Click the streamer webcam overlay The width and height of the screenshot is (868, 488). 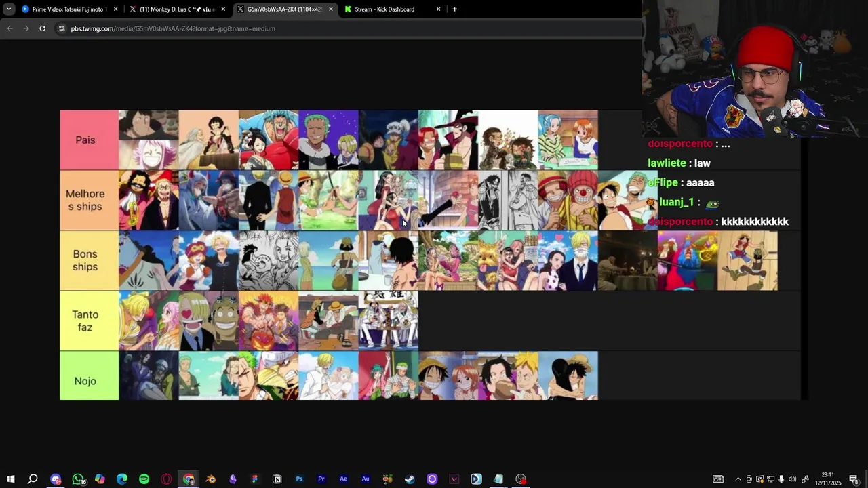pyautogui.click(x=754, y=69)
